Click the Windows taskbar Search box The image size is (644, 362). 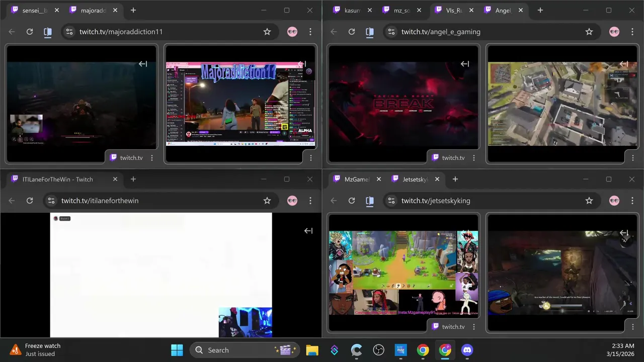(245, 350)
